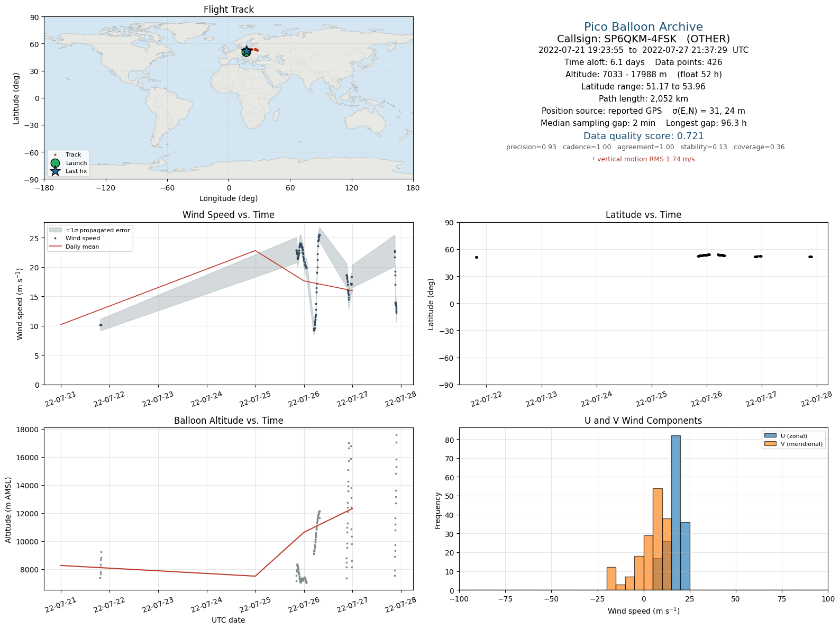The image size is (840, 629).
Task: Click the Callsign SP6QKM-4FSK line
Action: (643, 39)
